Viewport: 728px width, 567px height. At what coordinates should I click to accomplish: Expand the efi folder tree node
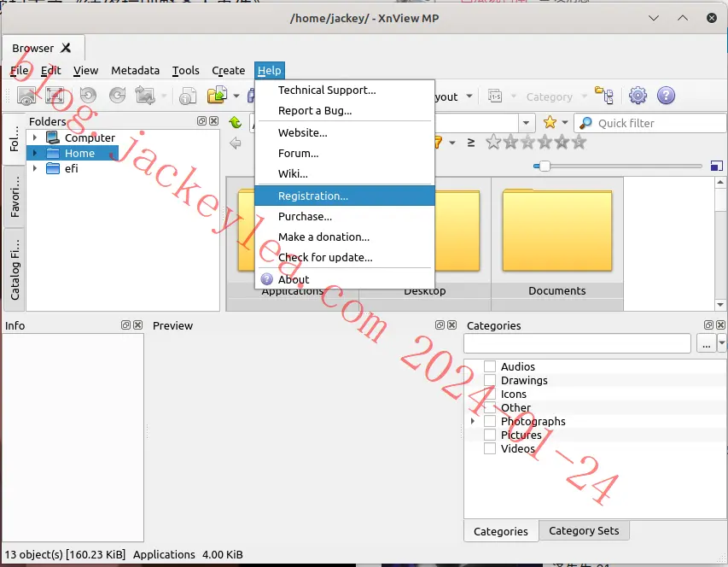(35, 168)
